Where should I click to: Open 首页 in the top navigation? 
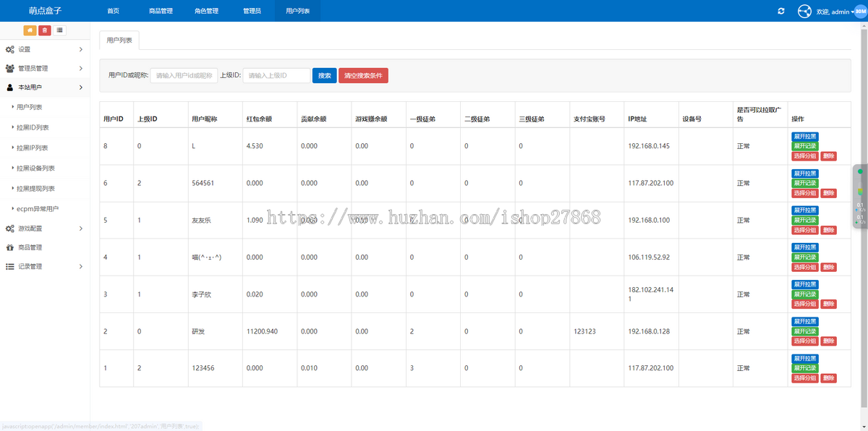pyautogui.click(x=113, y=11)
